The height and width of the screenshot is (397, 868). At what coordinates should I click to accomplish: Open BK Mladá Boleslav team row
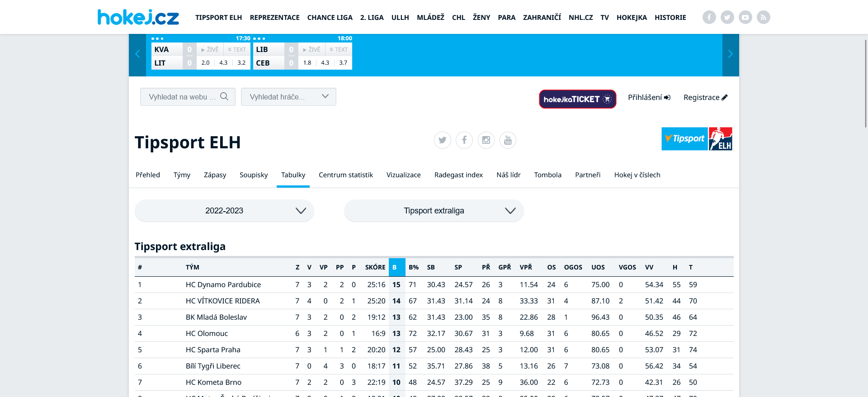pos(434,317)
